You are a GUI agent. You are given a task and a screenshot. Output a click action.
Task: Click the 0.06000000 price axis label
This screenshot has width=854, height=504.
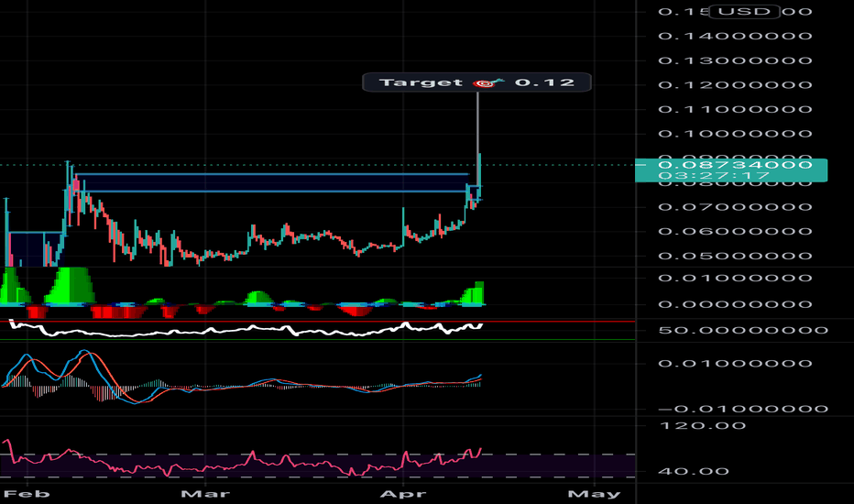[x=735, y=232]
